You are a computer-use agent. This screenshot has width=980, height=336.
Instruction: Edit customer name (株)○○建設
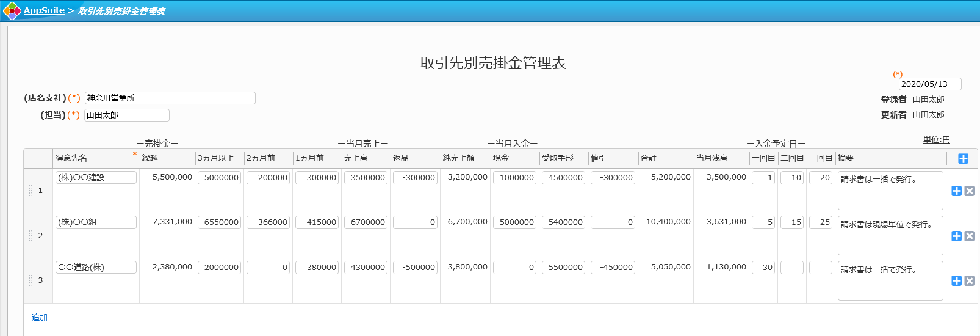[96, 178]
